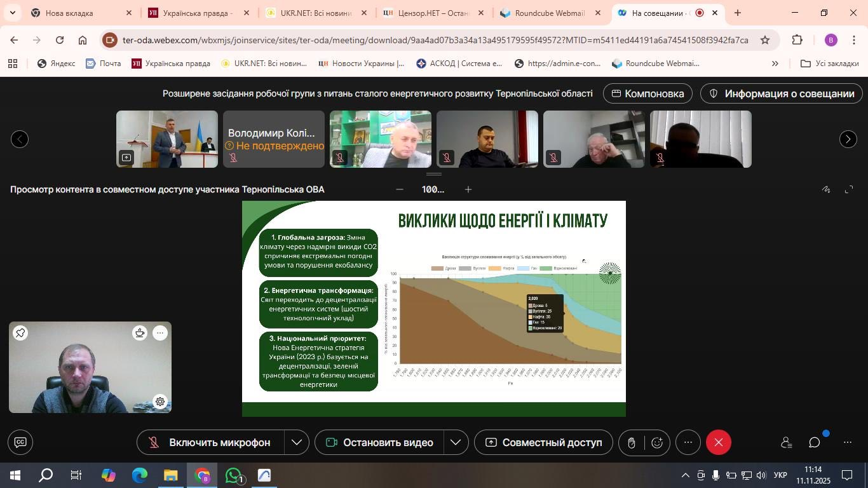
Task: Open the chat panel
Action: (815, 442)
